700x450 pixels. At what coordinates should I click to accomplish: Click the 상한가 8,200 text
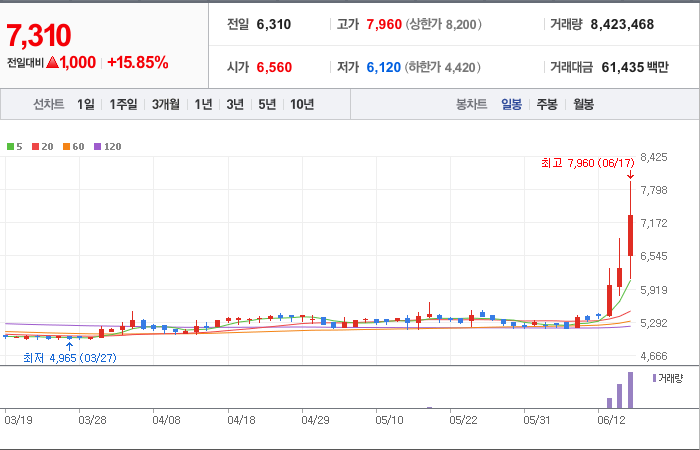click(x=444, y=24)
